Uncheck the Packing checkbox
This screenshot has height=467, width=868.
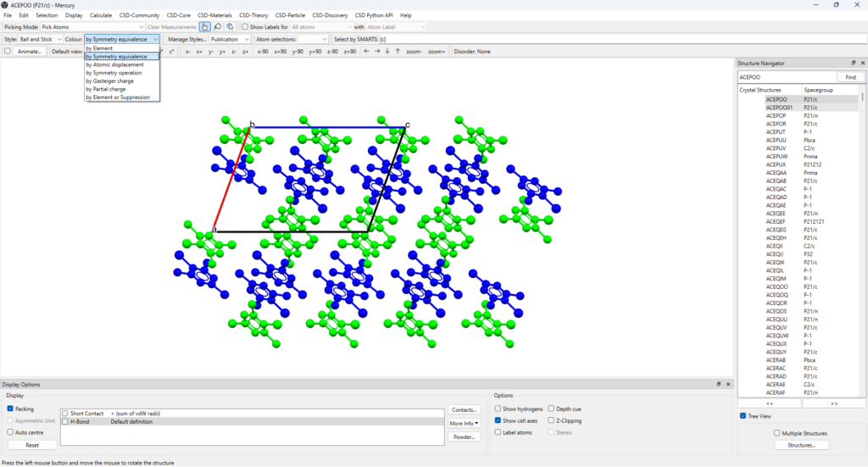point(10,409)
